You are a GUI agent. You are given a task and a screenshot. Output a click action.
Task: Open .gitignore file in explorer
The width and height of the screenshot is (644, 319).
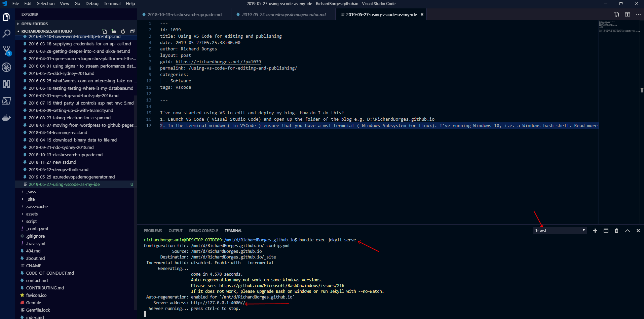[35, 236]
